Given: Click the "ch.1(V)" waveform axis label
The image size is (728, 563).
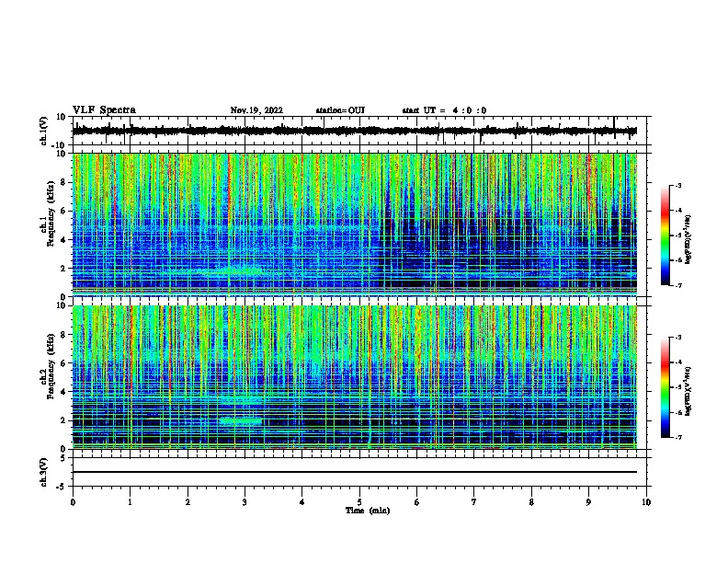Looking at the screenshot, I should (x=44, y=131).
